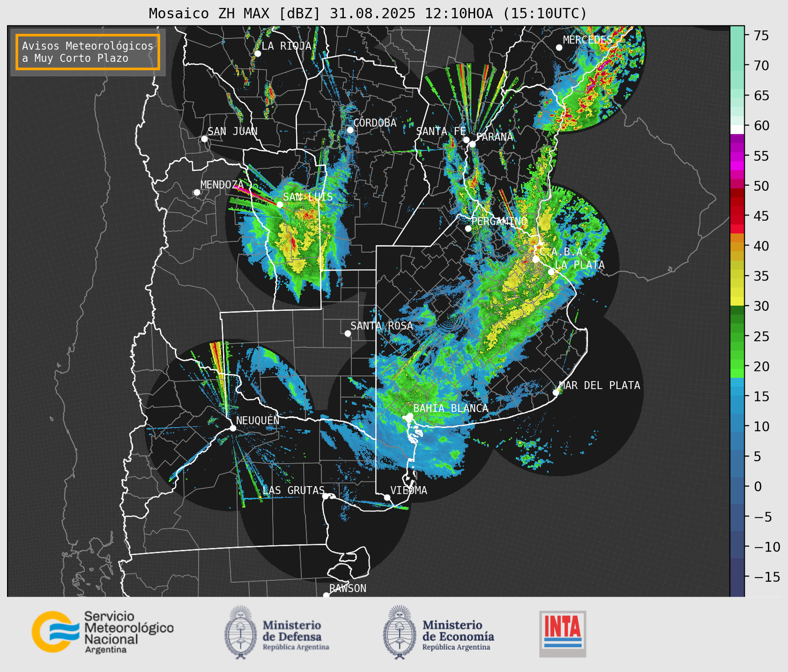The image size is (788, 672).
Task: Select the Mendoza city marker dot
Action: click(x=197, y=193)
